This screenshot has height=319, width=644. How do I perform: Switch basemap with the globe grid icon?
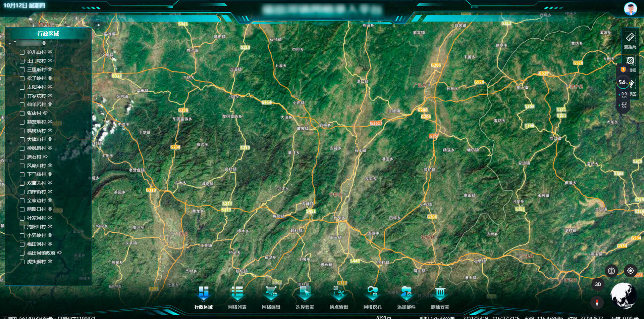(x=611, y=271)
